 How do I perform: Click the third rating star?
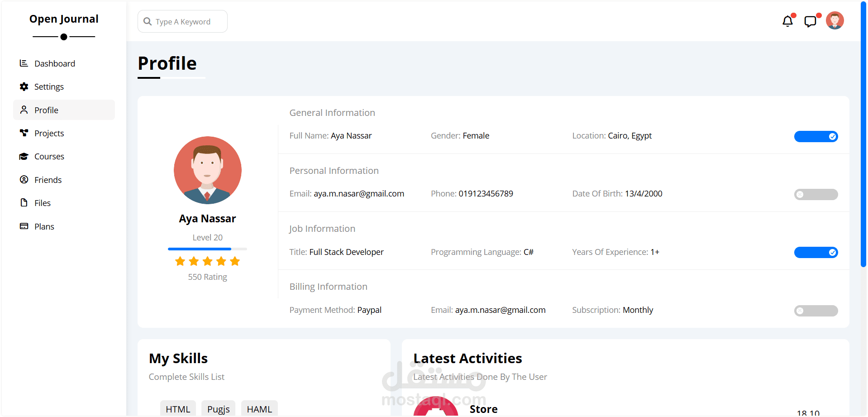click(208, 261)
